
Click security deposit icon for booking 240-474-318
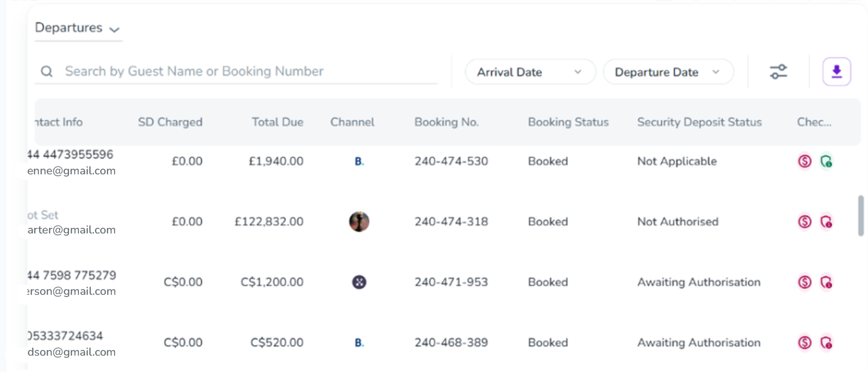[x=826, y=222]
